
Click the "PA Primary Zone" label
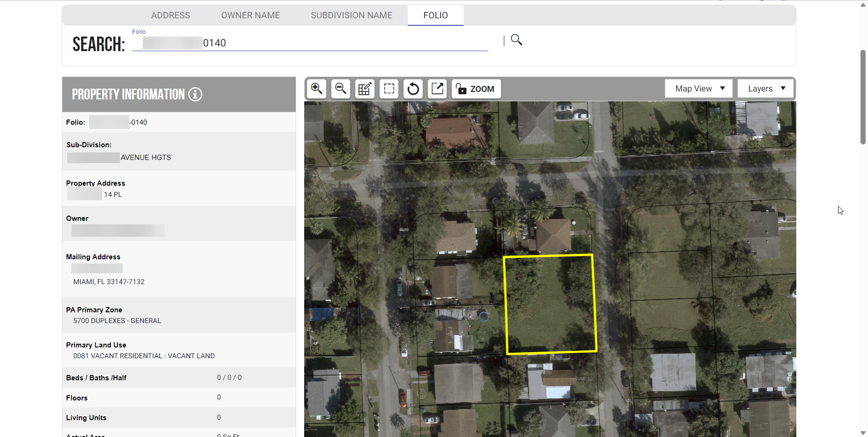tap(94, 310)
